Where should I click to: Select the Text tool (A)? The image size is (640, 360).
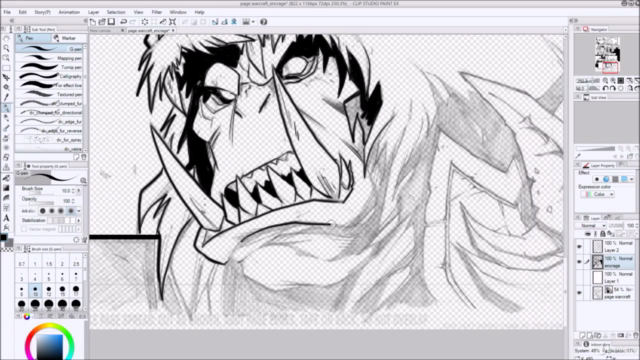(x=6, y=218)
